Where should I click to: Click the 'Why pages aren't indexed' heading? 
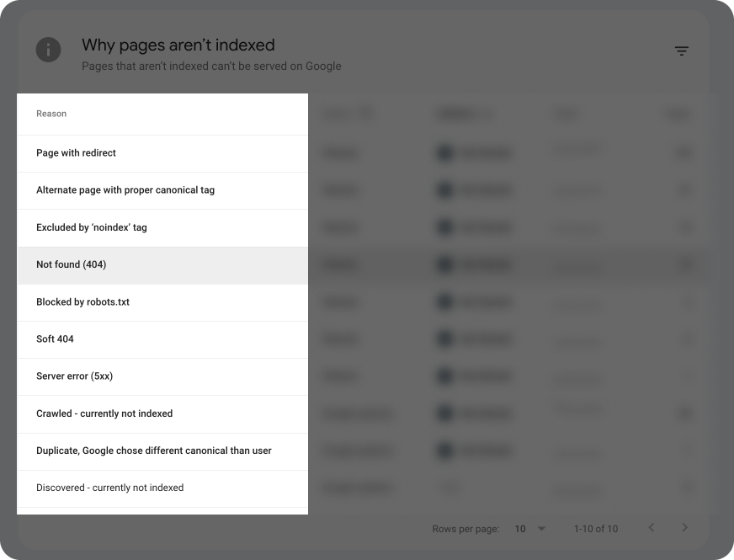[178, 45]
